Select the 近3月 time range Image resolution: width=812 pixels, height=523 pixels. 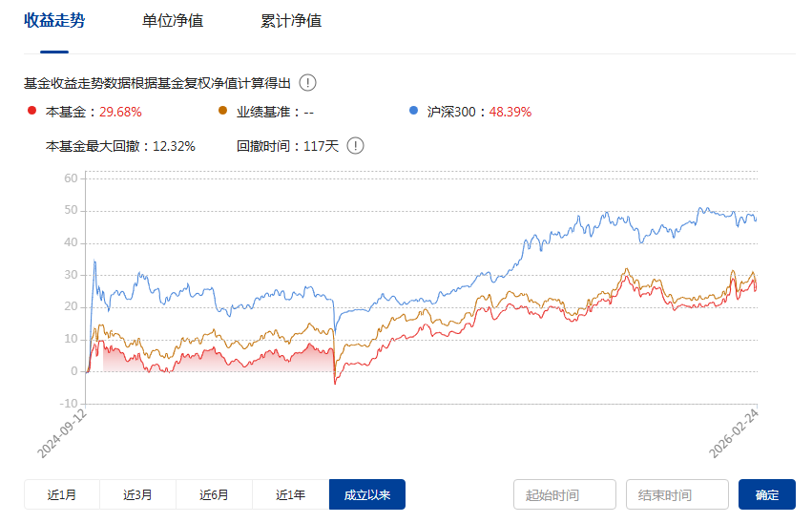pos(138,494)
